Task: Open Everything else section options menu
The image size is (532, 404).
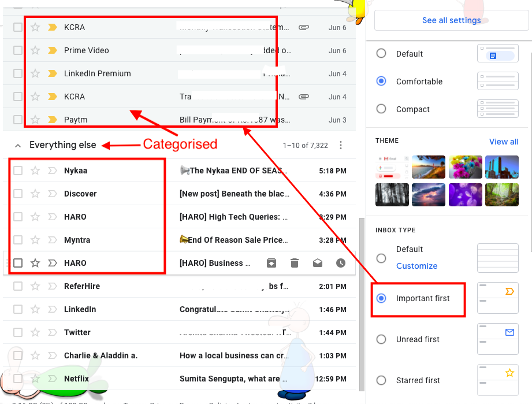Action: [x=341, y=145]
